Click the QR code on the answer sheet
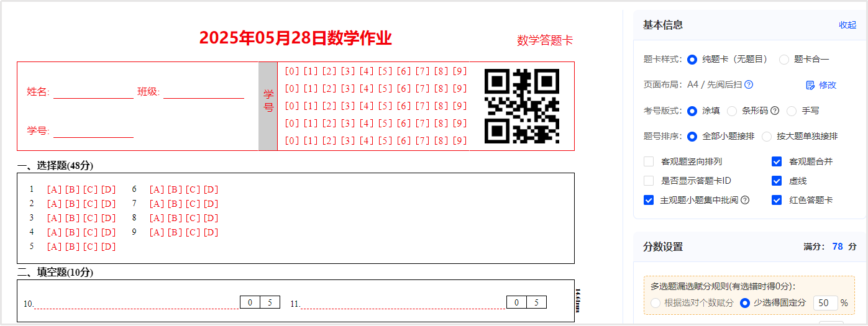Viewport: 868px width, 326px height. (521, 106)
